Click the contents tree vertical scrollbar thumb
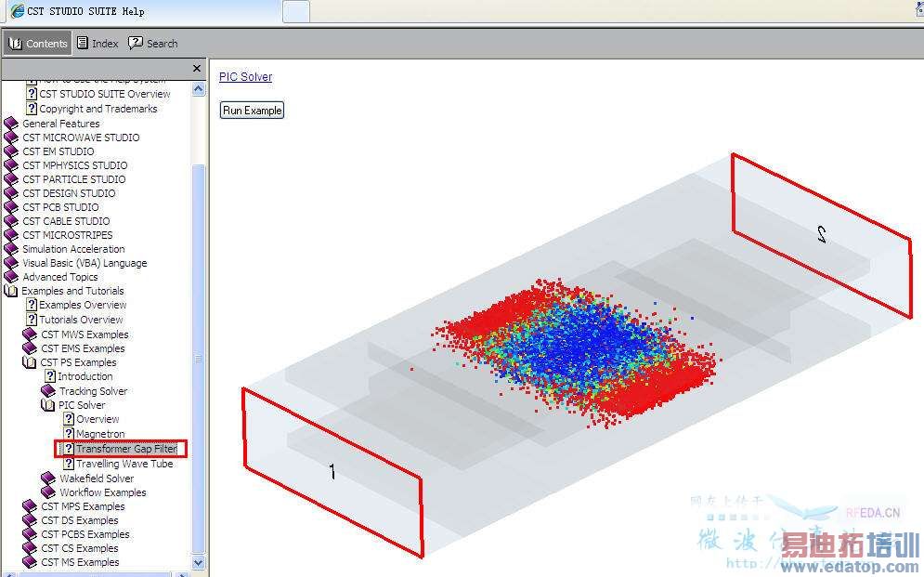 [199, 359]
